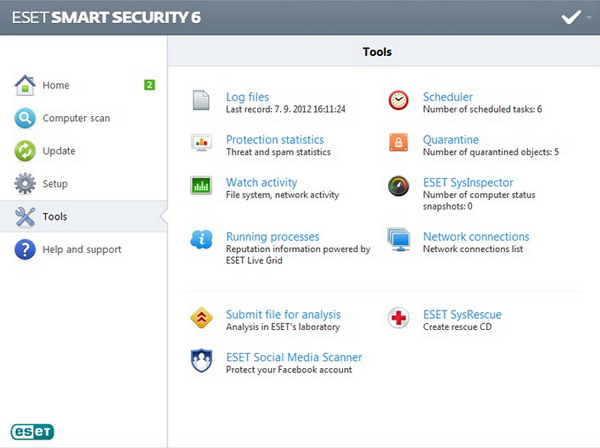
Task: Click 'Number of computer status snapshots: 0' text
Action: (x=479, y=200)
